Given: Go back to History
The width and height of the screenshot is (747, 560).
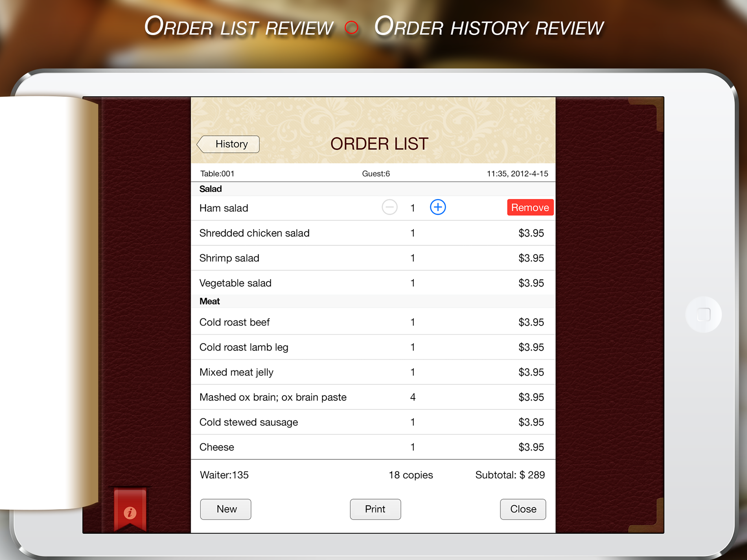Looking at the screenshot, I should tap(229, 144).
